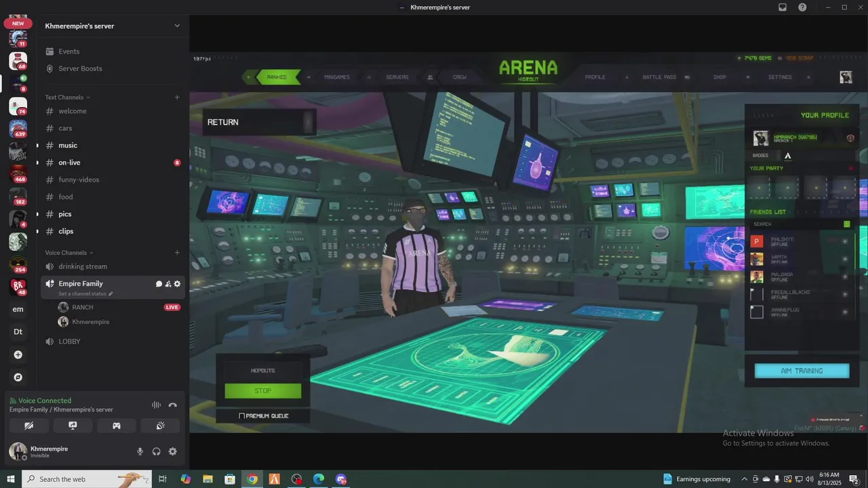868x488 pixels.
Task: Open the BADGES tab in Your Profile
Action: (x=761, y=156)
